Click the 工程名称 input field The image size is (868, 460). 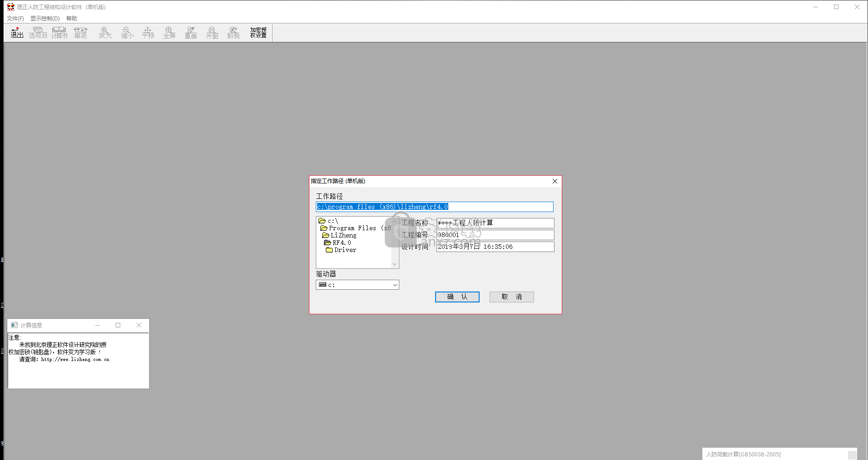tap(495, 223)
